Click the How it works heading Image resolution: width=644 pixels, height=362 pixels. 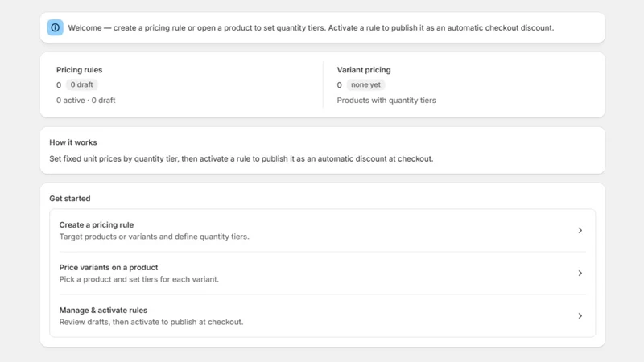(x=73, y=142)
